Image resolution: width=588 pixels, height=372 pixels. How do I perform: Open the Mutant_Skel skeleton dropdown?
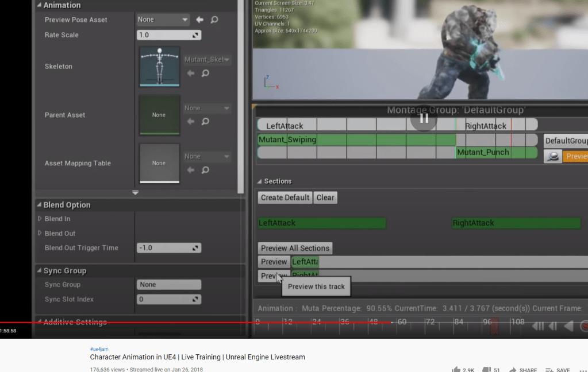pos(207,60)
